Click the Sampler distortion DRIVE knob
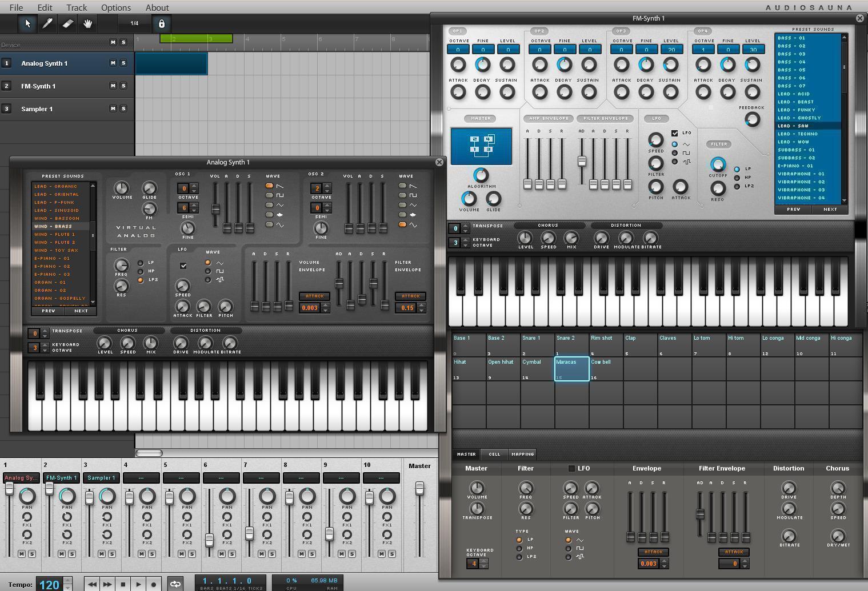This screenshot has width=868, height=591. tap(789, 488)
